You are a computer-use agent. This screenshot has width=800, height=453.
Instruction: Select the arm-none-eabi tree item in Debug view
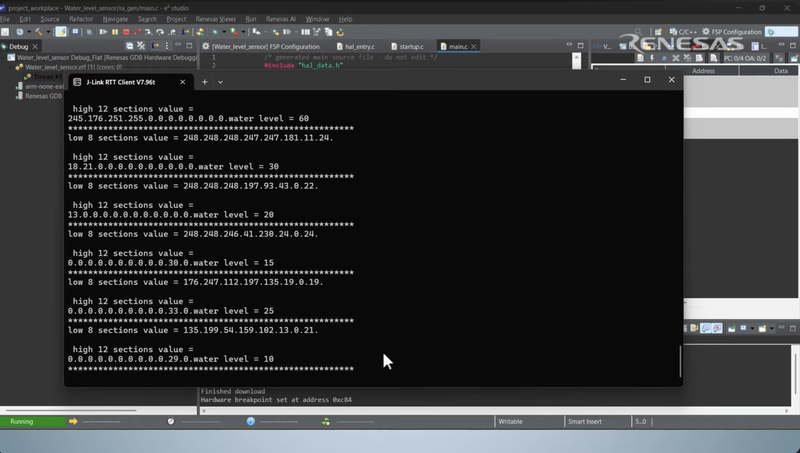click(40, 86)
